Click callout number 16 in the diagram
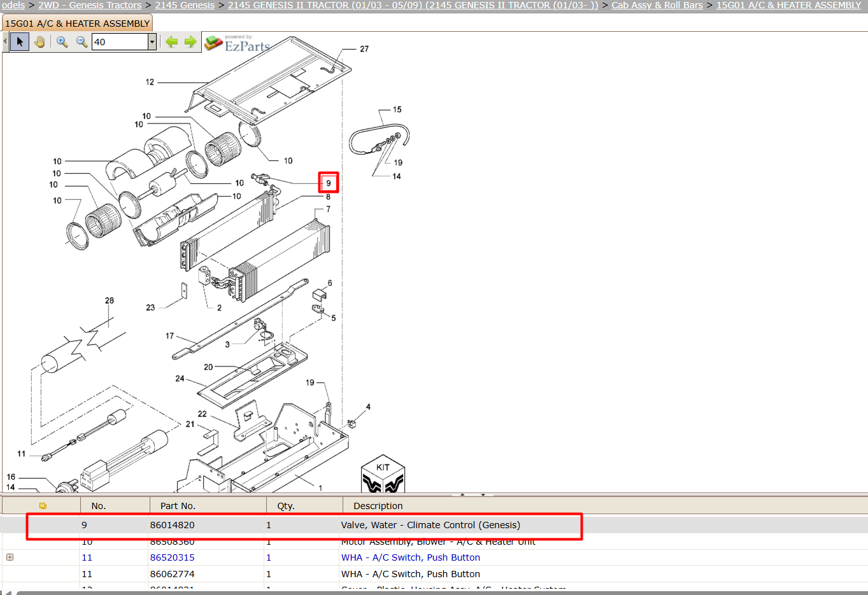868x595 pixels. coord(11,477)
